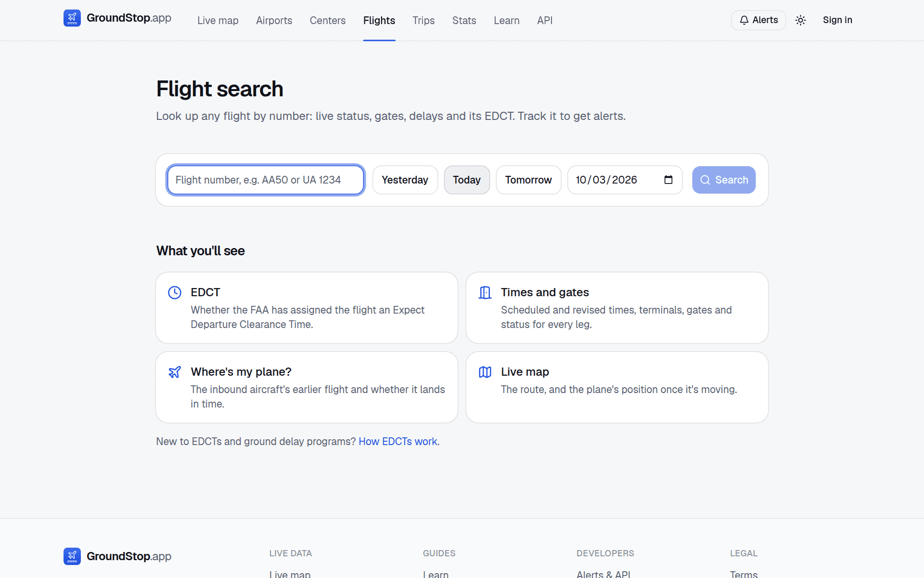Open the Alerts button with bell icon
924x578 pixels.
click(x=759, y=20)
